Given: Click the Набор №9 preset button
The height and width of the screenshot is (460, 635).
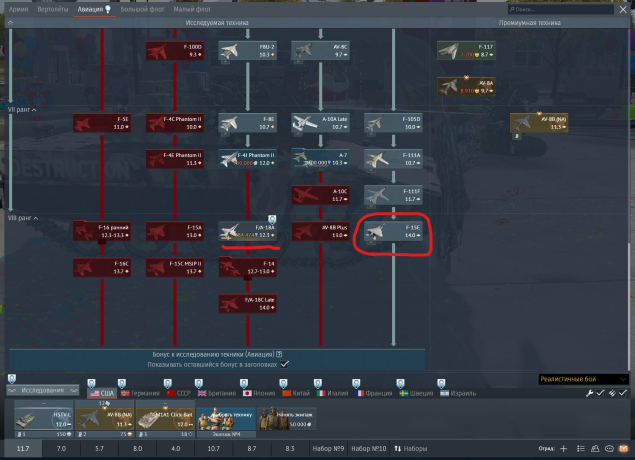Looking at the screenshot, I should (x=327, y=450).
